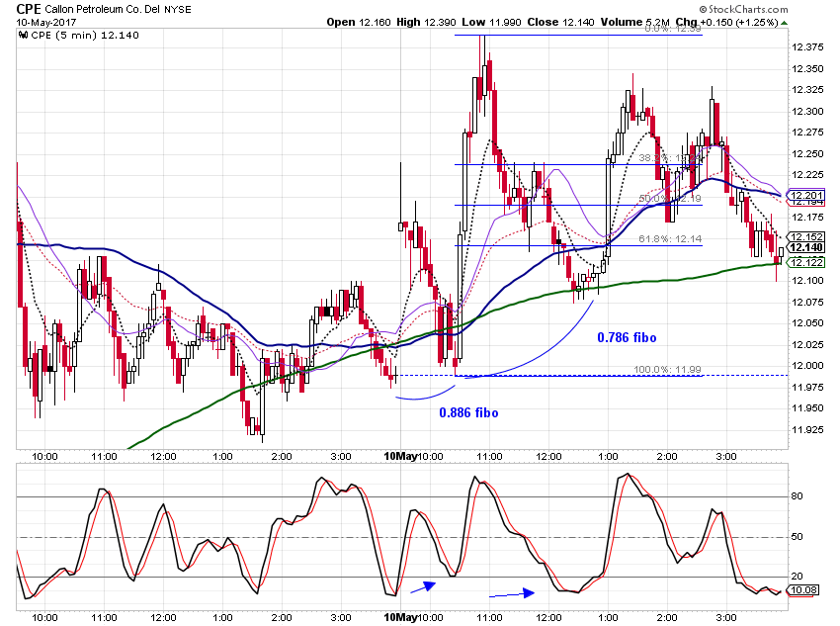840x626 pixels.
Task: Click the '61.8%: 12.14' Fibonacci label
Action: 670,239
